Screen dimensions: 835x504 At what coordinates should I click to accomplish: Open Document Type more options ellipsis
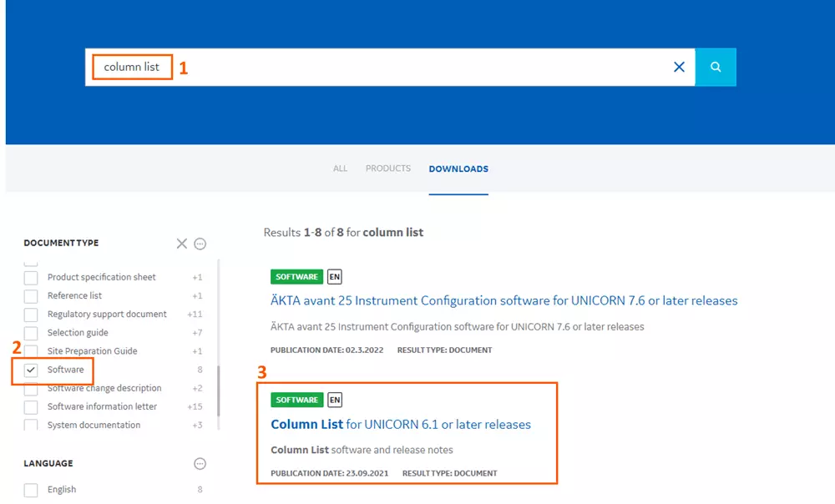coord(200,244)
